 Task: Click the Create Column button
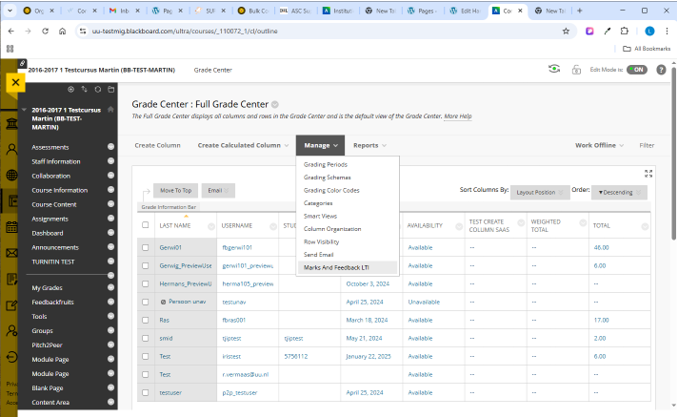(x=158, y=145)
